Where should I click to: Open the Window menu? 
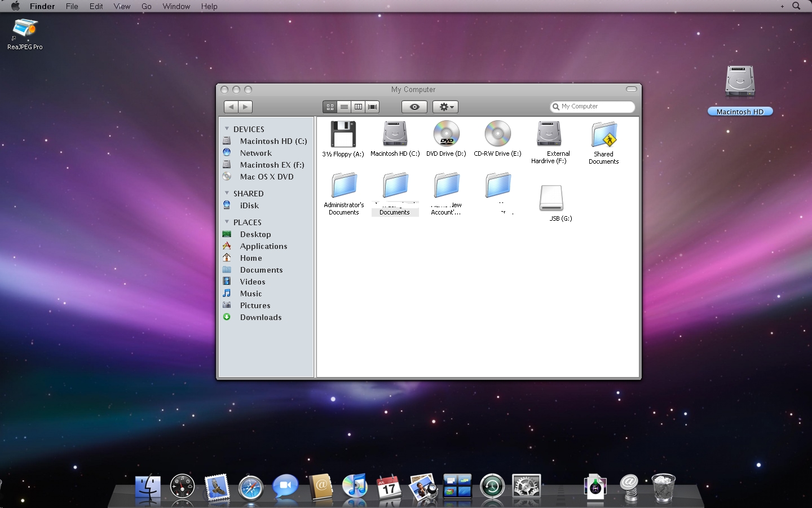[x=176, y=6]
